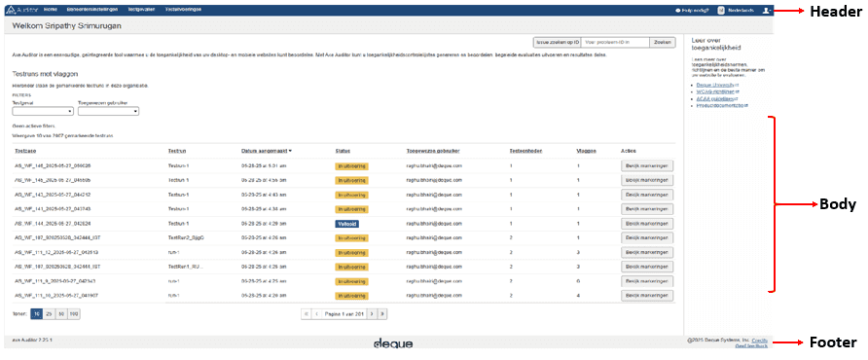Screen dimensions: 868x360
Task: Click the deque logo in footer
Action: pos(393,343)
